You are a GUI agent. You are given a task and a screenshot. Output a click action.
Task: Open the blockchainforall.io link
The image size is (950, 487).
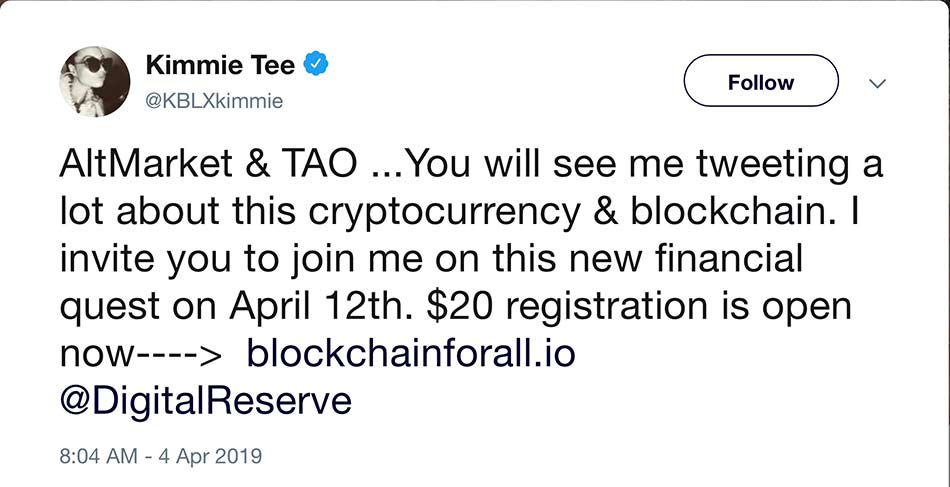click(x=411, y=356)
